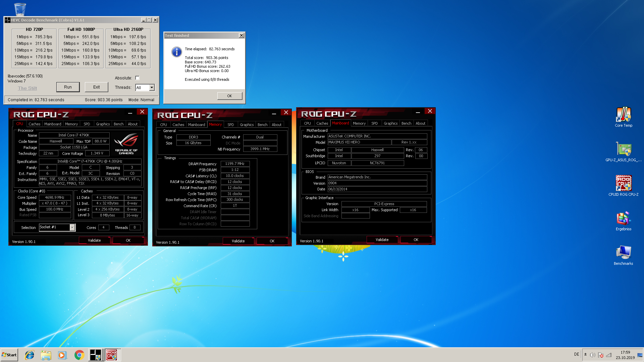Screen dimensions: 644x362
Task: Click Validate in Mainboard window
Action: coord(382,240)
